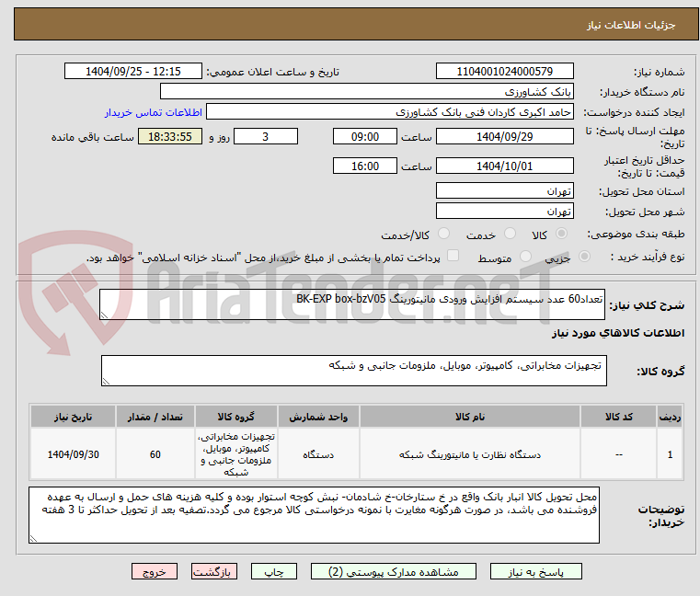The height and width of the screenshot is (596, 700).
Task: Click the شهر محل تحویل field تهران
Action: click(x=504, y=212)
